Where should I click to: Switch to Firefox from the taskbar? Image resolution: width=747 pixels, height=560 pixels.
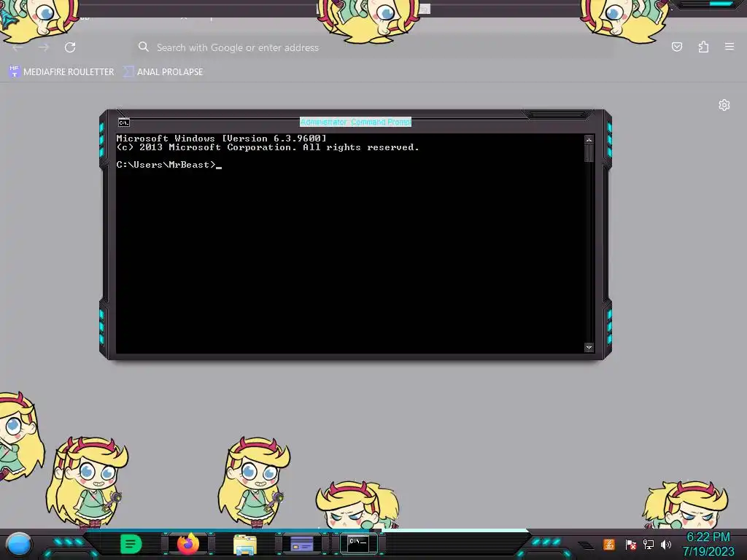(188, 544)
